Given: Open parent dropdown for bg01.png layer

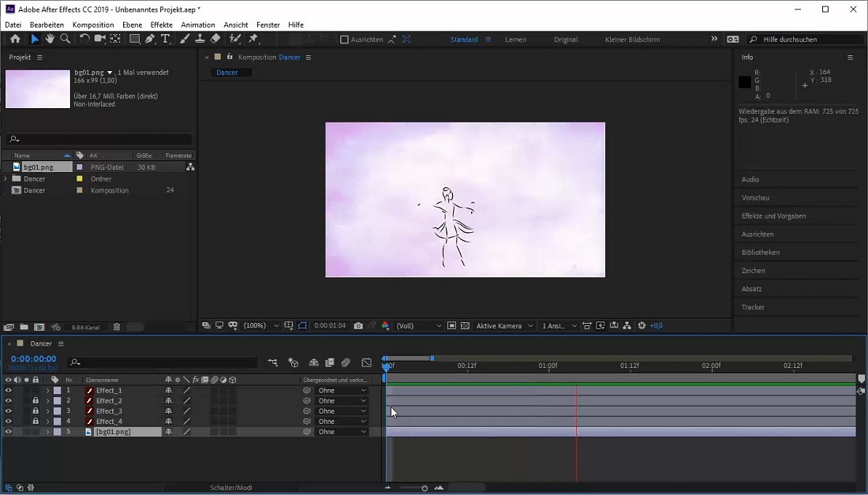Looking at the screenshot, I should click(x=342, y=432).
